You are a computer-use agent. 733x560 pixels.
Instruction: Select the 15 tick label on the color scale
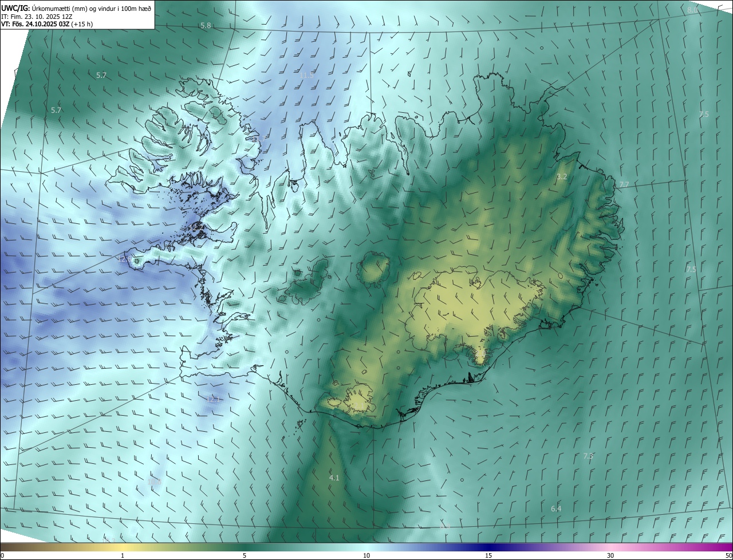tap(488, 555)
